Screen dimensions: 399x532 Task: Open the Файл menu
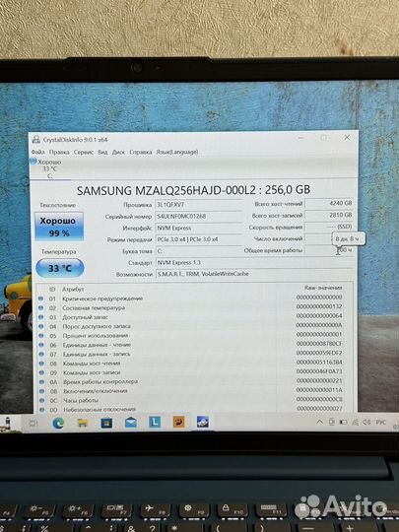[x=37, y=152]
